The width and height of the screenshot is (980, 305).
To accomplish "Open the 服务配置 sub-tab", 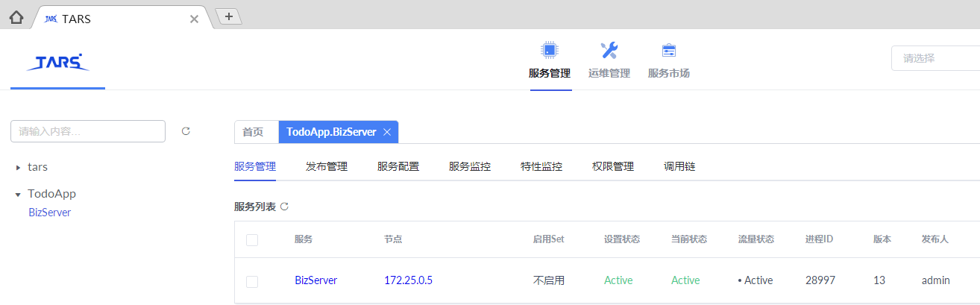I will point(398,167).
